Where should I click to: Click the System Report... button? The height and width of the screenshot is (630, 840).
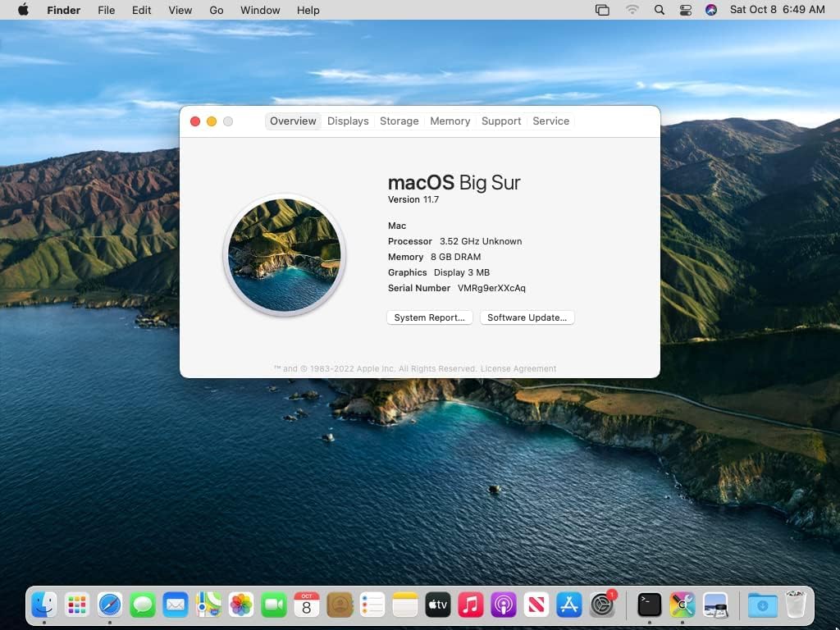click(430, 317)
